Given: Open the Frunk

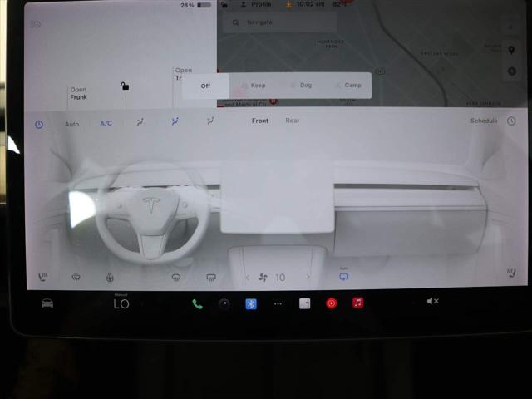Looking at the screenshot, I should pos(79,93).
